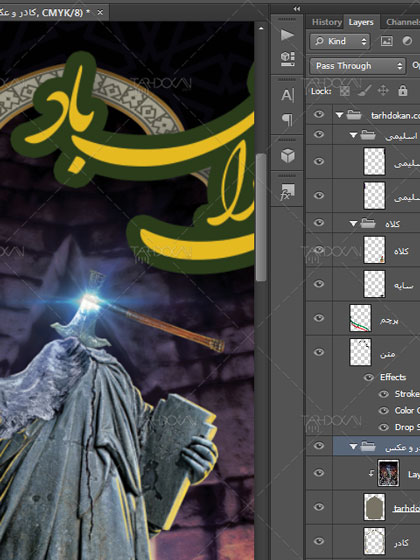Open the 3D cube panel icon
The width and height of the screenshot is (420, 560).
(x=288, y=155)
